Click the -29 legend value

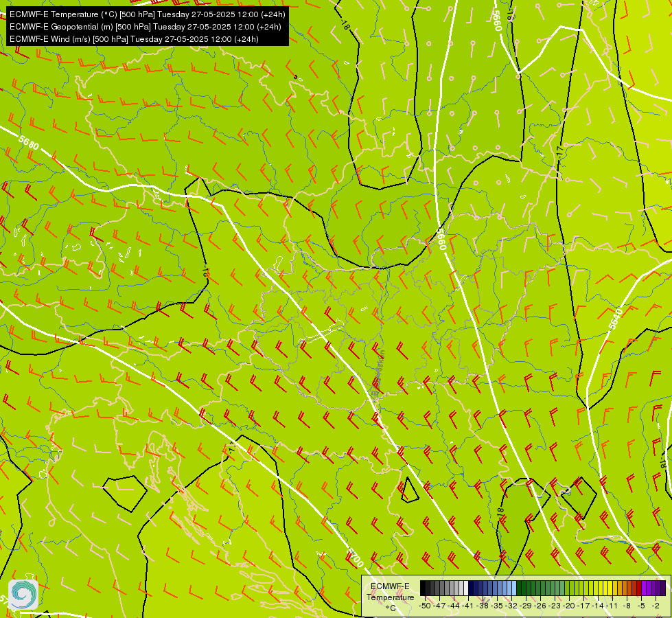click(x=526, y=606)
